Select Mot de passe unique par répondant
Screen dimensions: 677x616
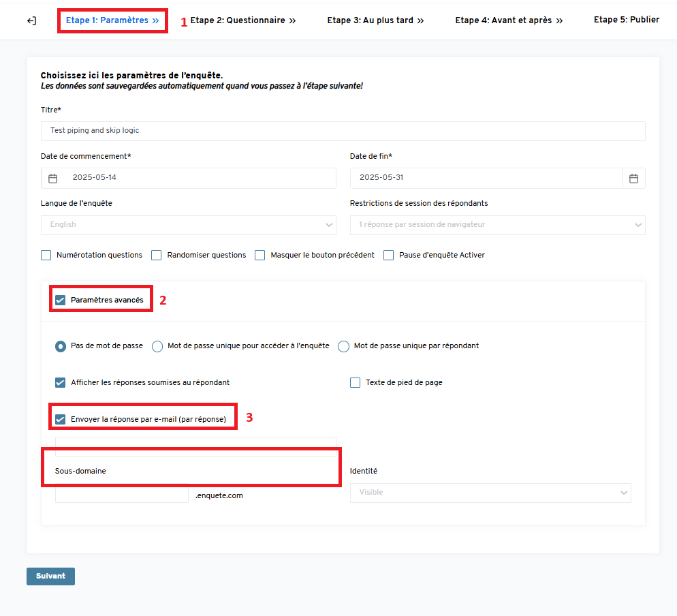(x=344, y=346)
